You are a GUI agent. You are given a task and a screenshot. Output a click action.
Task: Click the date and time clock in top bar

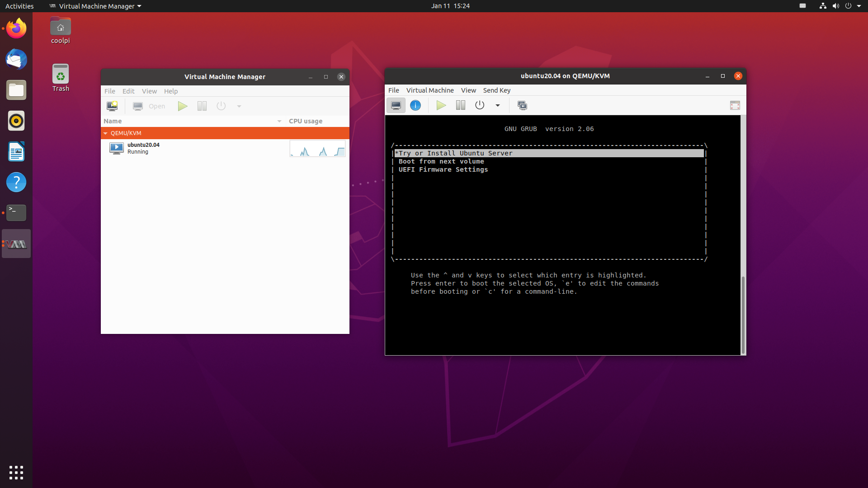(x=450, y=6)
